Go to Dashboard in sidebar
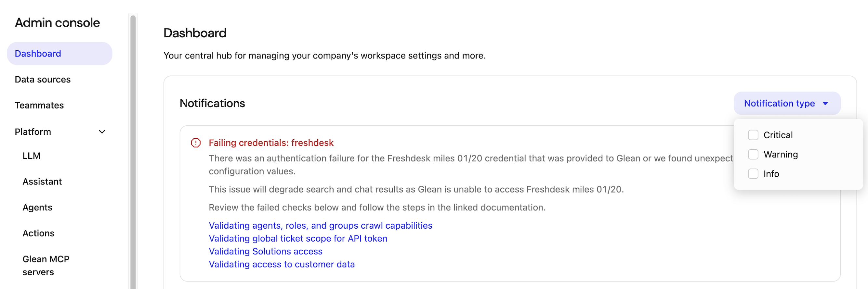The width and height of the screenshot is (868, 289). click(38, 54)
